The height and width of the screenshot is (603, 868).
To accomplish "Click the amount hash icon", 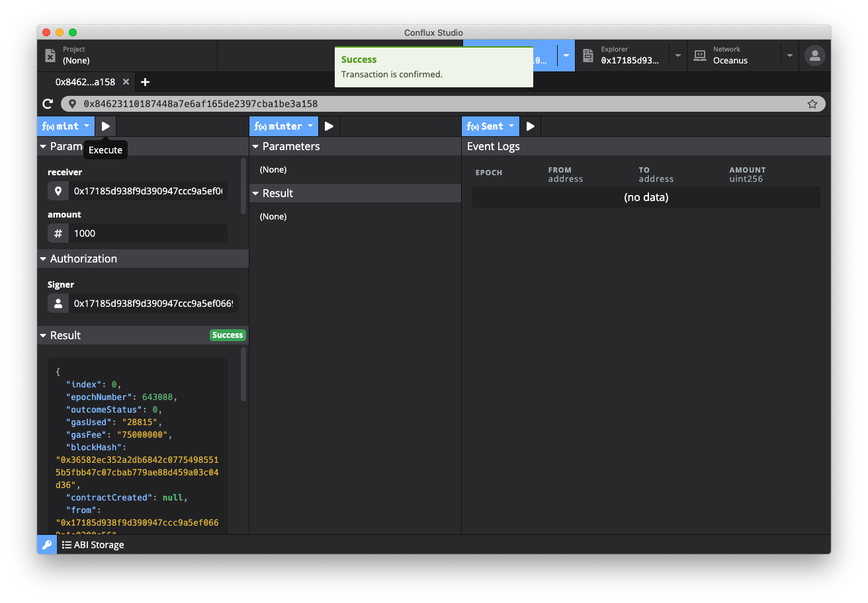I will click(58, 233).
